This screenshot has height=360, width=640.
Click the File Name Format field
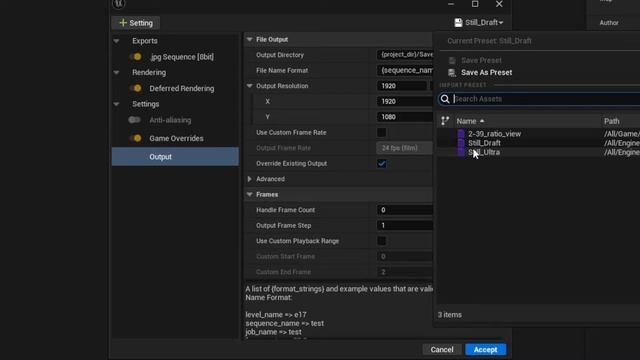[x=404, y=70]
